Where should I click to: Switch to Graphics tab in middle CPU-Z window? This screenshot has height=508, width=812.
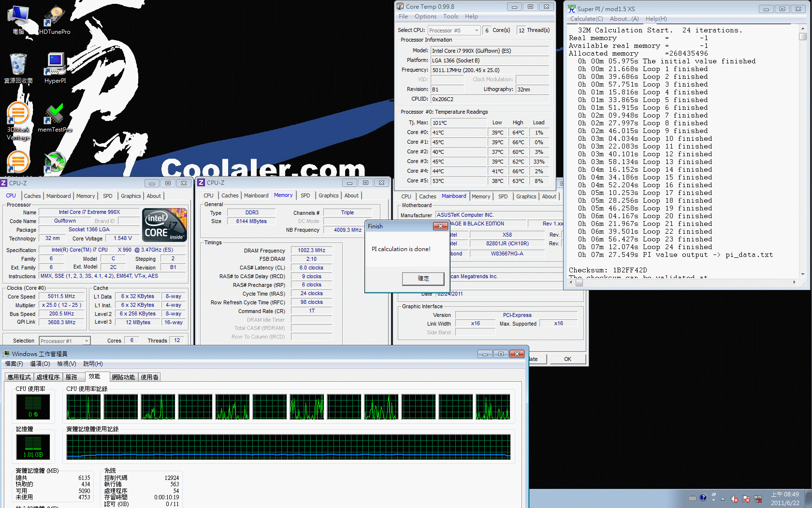329,195
